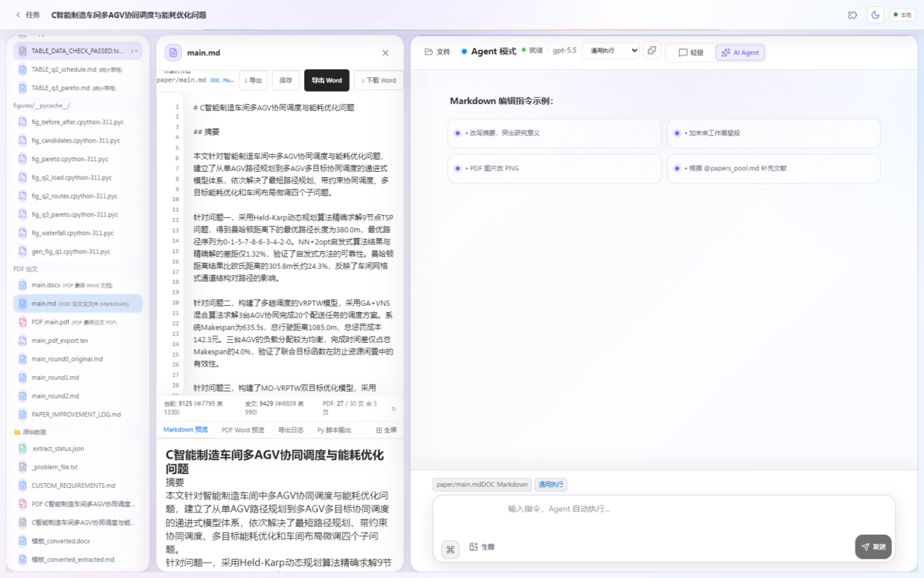
Task: Click ↓下载 Word download button
Action: (x=378, y=80)
